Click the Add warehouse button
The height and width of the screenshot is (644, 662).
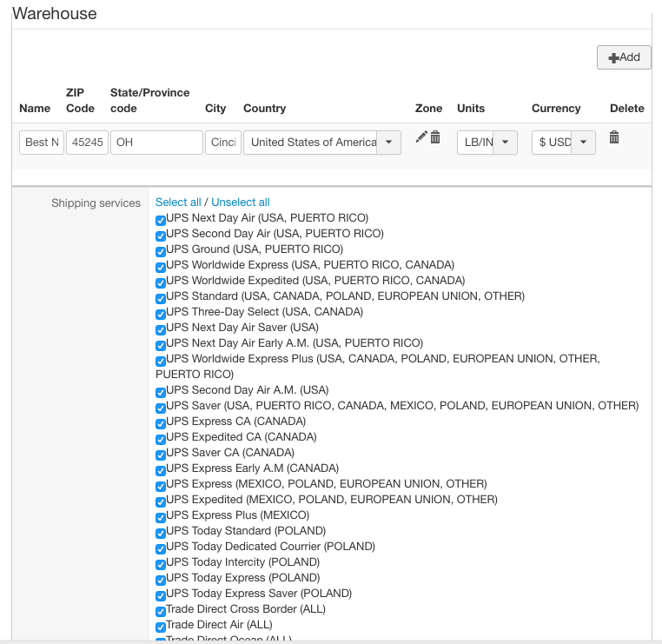[x=624, y=57]
